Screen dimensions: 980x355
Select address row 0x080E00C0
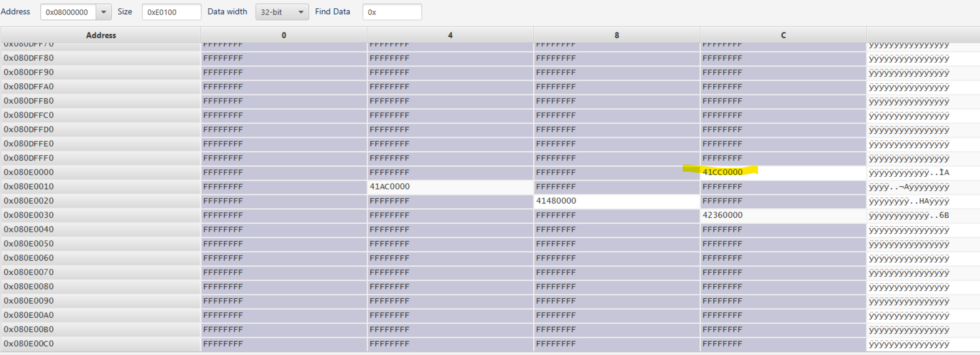pos(101,343)
